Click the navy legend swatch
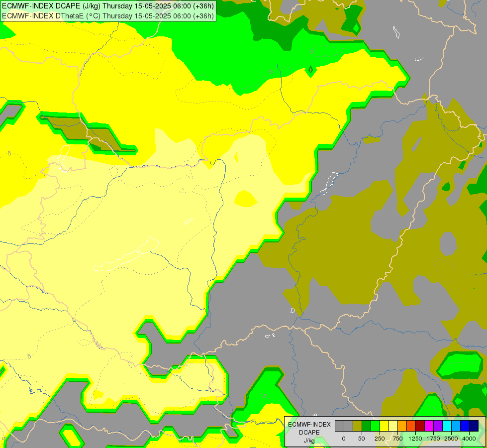487x448 pixels. (x=474, y=426)
